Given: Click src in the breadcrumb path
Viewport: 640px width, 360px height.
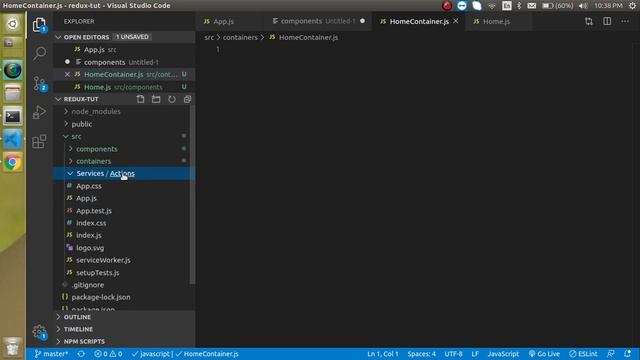Looking at the screenshot, I should click(x=209, y=37).
